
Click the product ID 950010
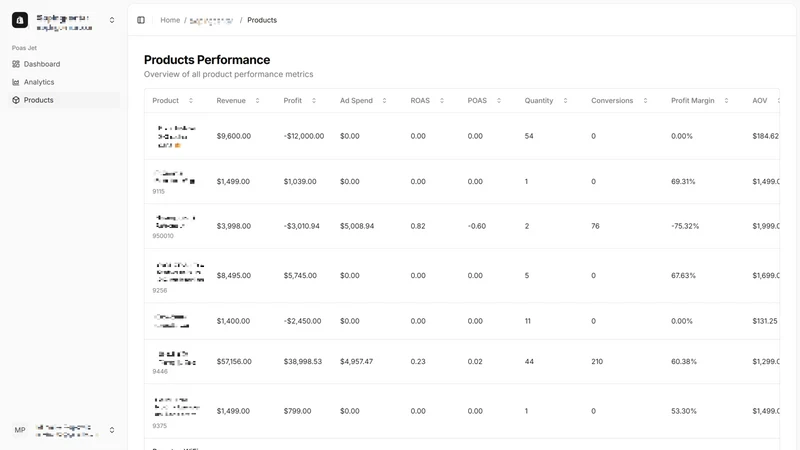(163, 236)
